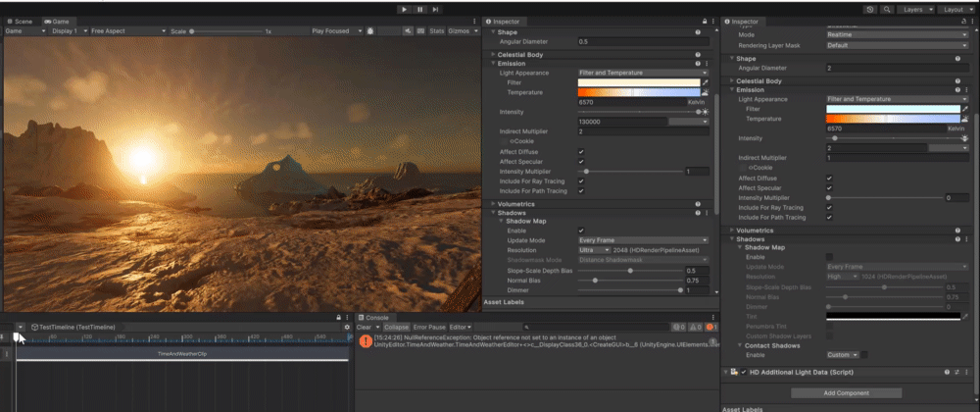The width and height of the screenshot is (980, 412).
Task: Click the bug icon beside Play Focused
Action: (x=371, y=30)
